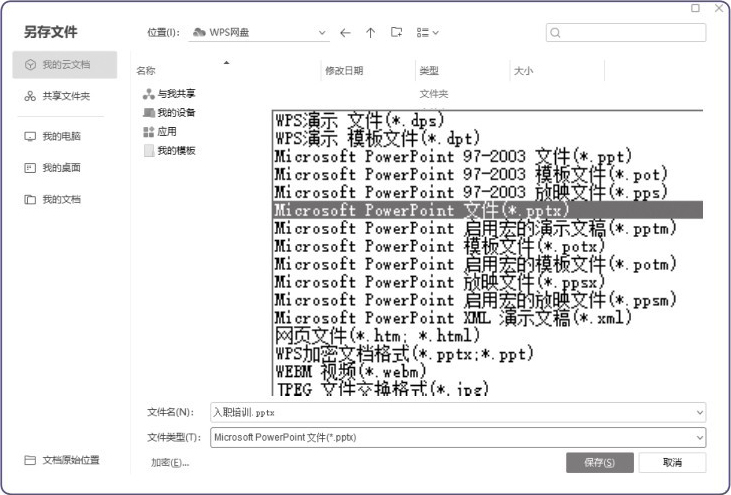
Task: Choose WPS加密文档格式(*.pptx;*.ppt) format
Action: [x=488, y=353]
